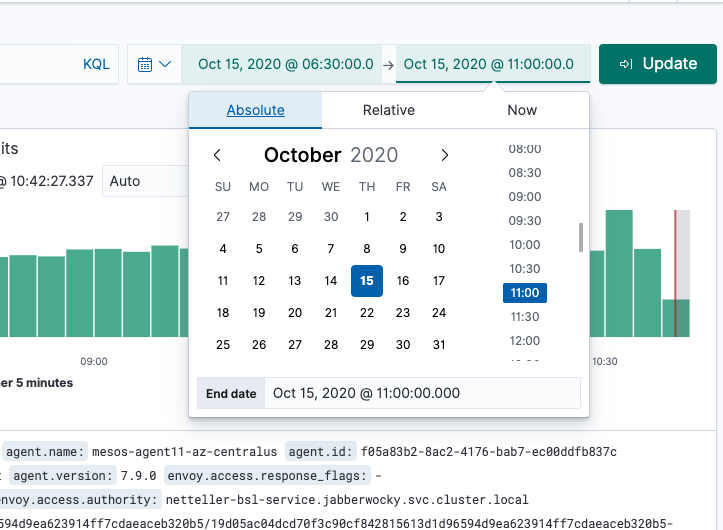
Task: Select October 1 in the calendar
Action: 367,217
